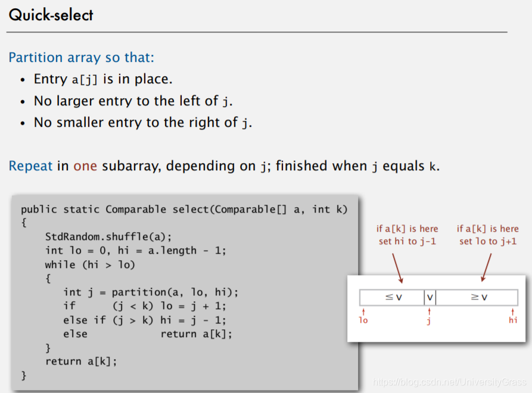Click the red 'hi' pointer label
532x393 pixels.
point(513,320)
